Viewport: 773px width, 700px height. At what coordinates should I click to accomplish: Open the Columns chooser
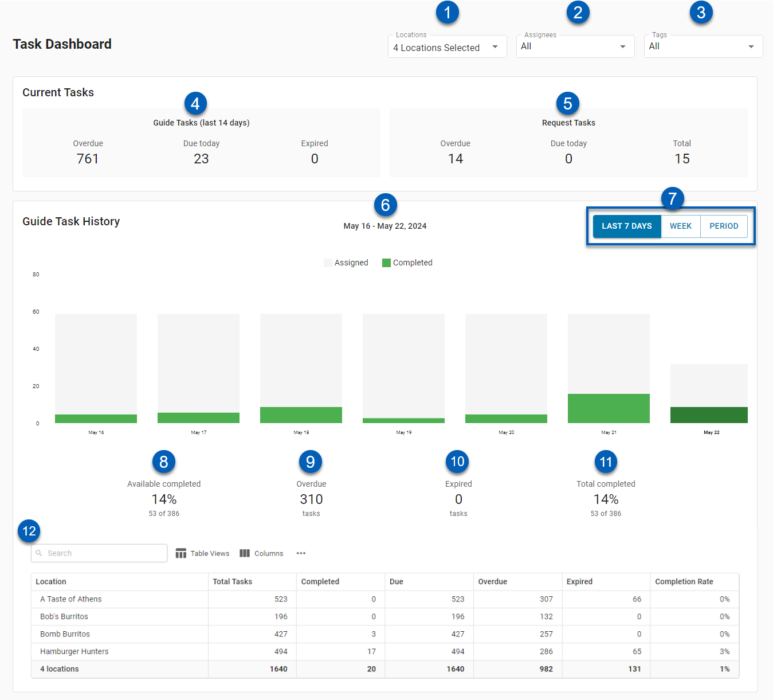click(261, 553)
